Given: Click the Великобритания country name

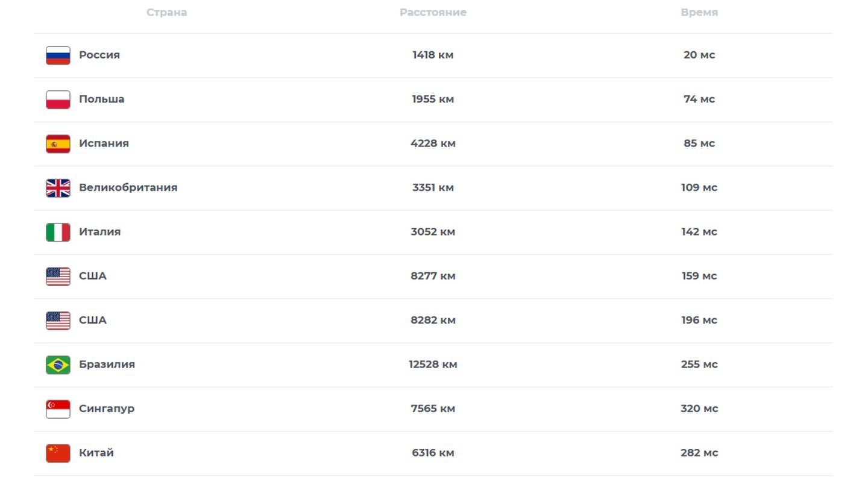Looking at the screenshot, I should (x=128, y=187).
